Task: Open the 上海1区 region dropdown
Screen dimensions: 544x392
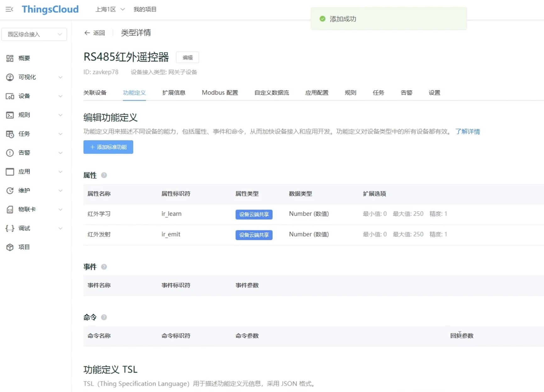Action: (110, 9)
